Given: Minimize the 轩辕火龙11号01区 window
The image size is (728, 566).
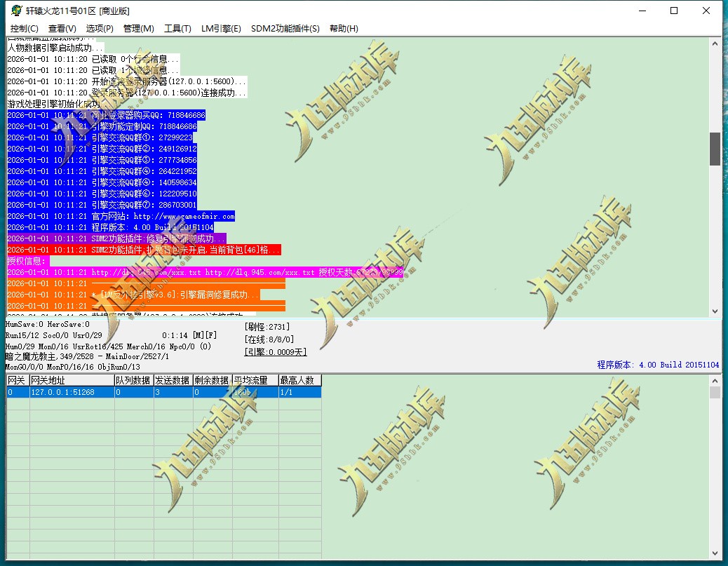Looking at the screenshot, I should (642, 11).
